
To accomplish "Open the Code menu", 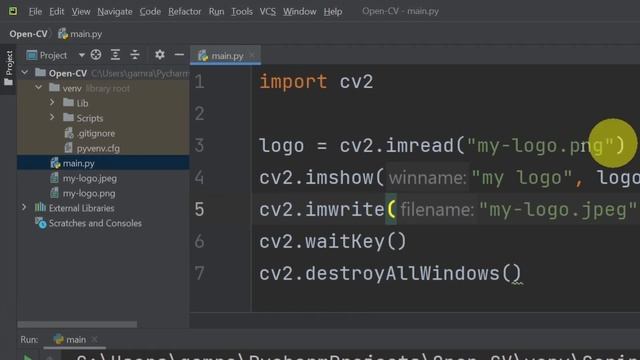I will (x=150, y=11).
